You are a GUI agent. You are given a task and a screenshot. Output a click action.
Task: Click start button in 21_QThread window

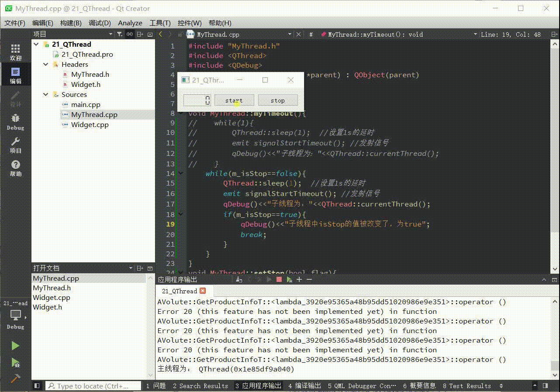[x=234, y=100]
